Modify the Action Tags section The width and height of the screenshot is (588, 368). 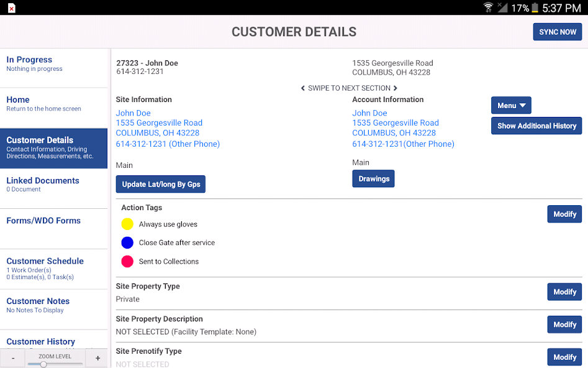point(564,214)
